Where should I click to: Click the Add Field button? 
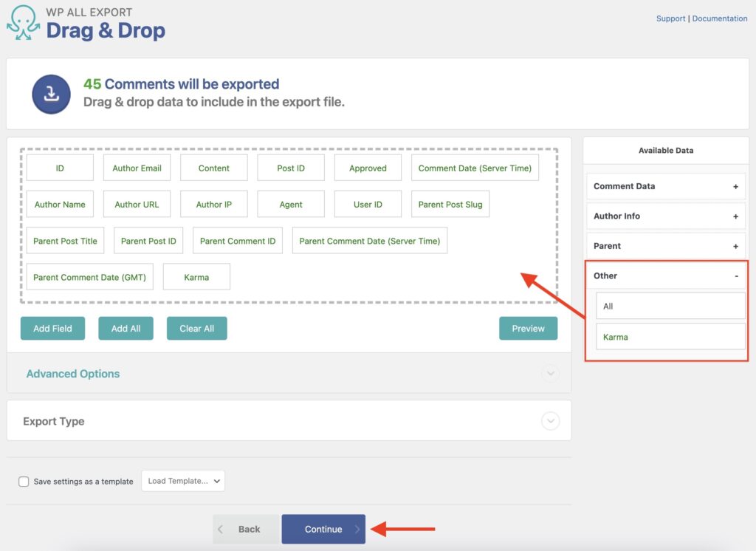pos(52,328)
